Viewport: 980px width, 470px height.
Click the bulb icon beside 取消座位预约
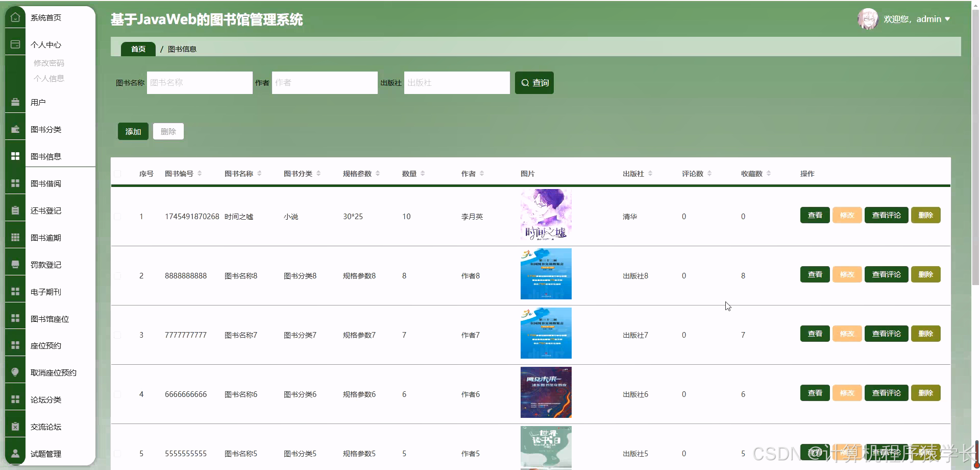coord(15,372)
